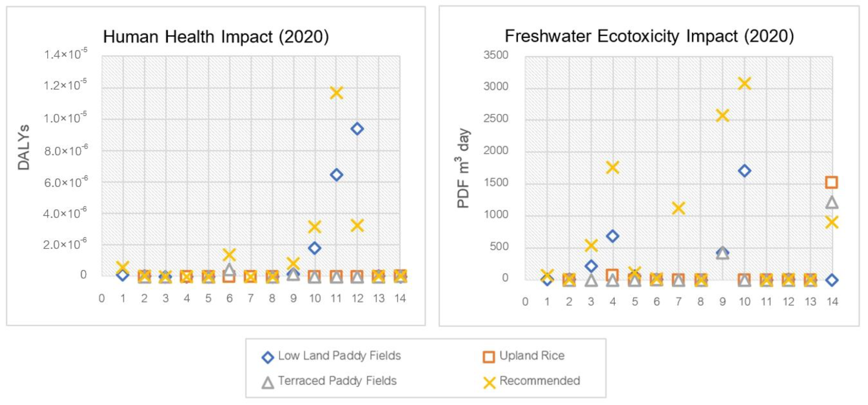The height and width of the screenshot is (405, 868).
Task: Select the Terraced Paddy Fields legend text
Action: 337,381
